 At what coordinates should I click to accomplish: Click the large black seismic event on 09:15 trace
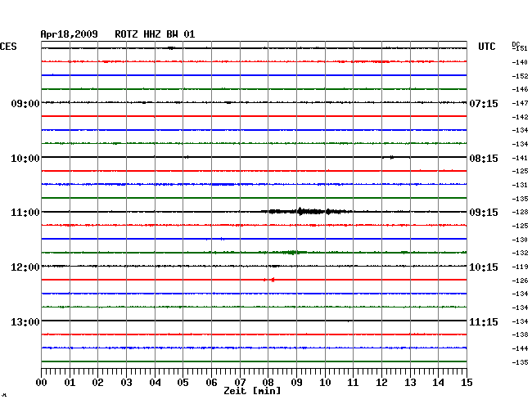pos(306,212)
